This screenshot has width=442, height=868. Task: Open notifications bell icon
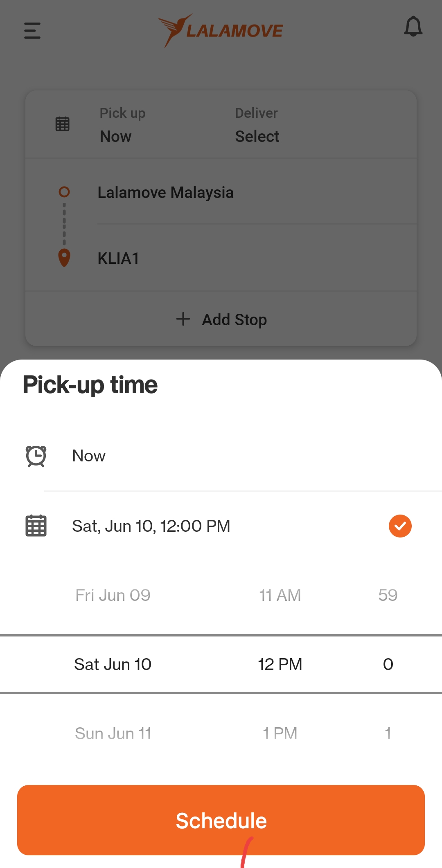pyautogui.click(x=413, y=27)
